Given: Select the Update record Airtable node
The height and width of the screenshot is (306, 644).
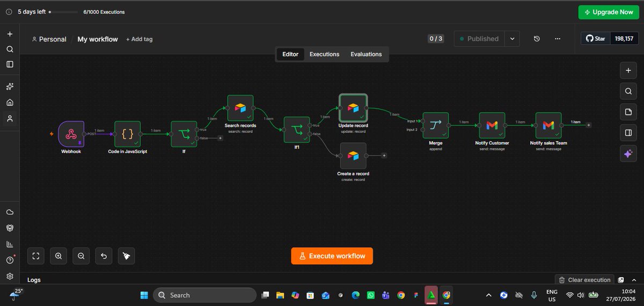Looking at the screenshot, I should pos(353,108).
